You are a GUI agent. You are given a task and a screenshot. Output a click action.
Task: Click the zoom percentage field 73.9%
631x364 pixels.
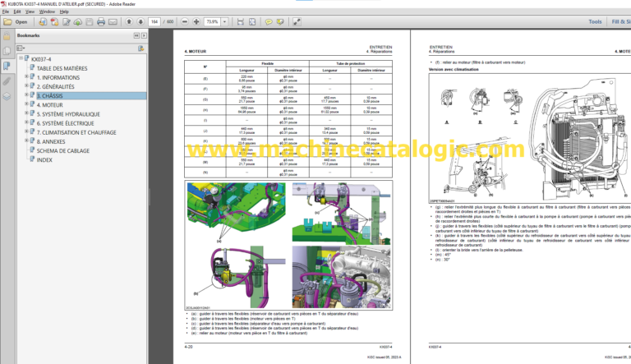pyautogui.click(x=212, y=21)
